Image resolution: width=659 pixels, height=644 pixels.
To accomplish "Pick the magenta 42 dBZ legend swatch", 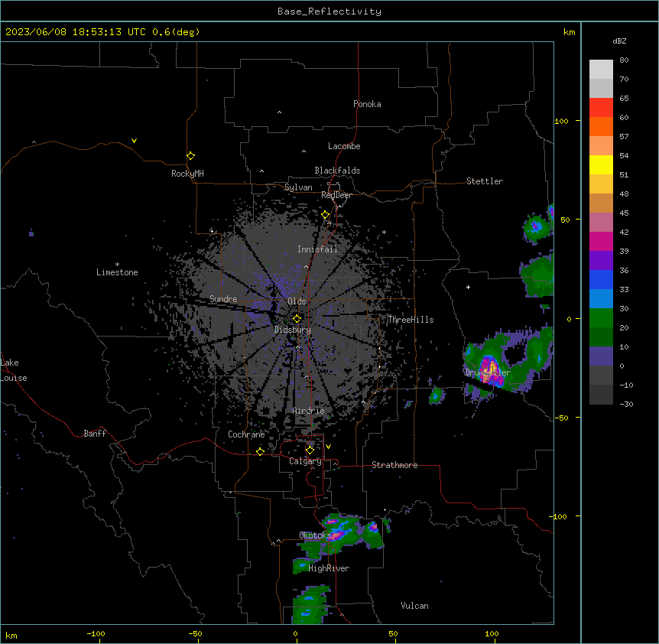I will (x=601, y=241).
